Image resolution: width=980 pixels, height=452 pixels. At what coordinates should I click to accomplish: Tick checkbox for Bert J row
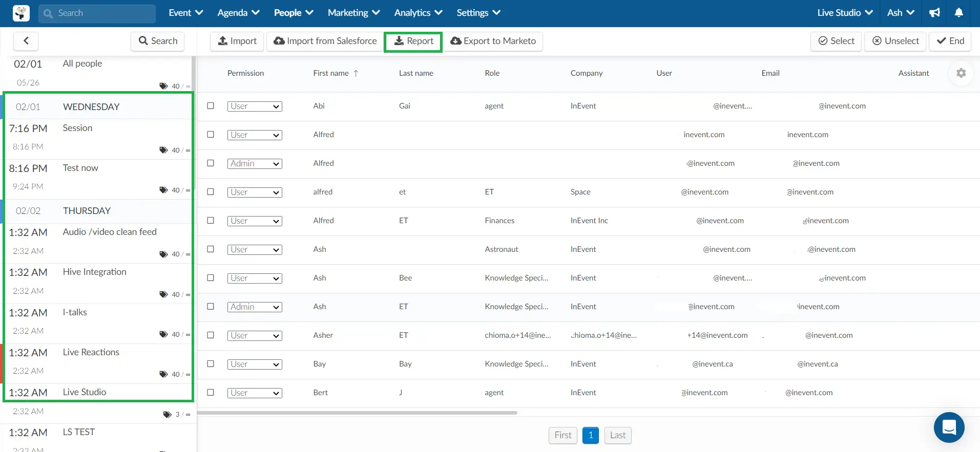(x=211, y=392)
